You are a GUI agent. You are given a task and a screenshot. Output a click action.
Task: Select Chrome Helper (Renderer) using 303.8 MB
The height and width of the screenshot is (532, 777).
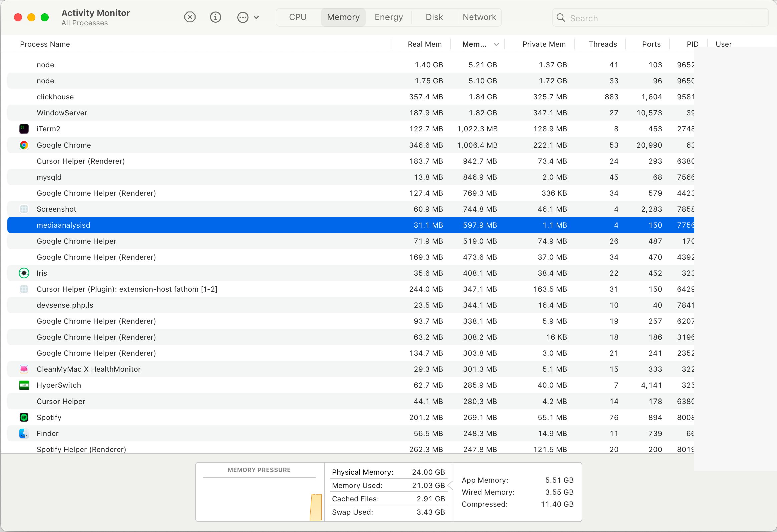tap(351, 353)
